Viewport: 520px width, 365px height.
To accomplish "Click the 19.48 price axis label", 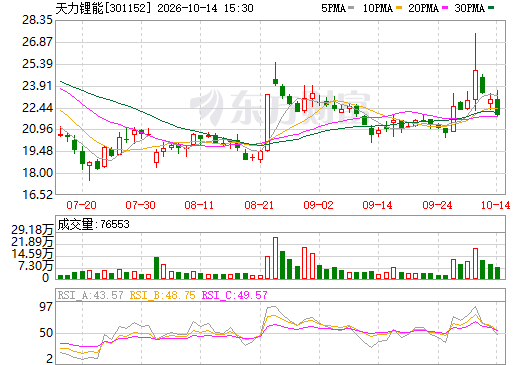I will [37, 151].
